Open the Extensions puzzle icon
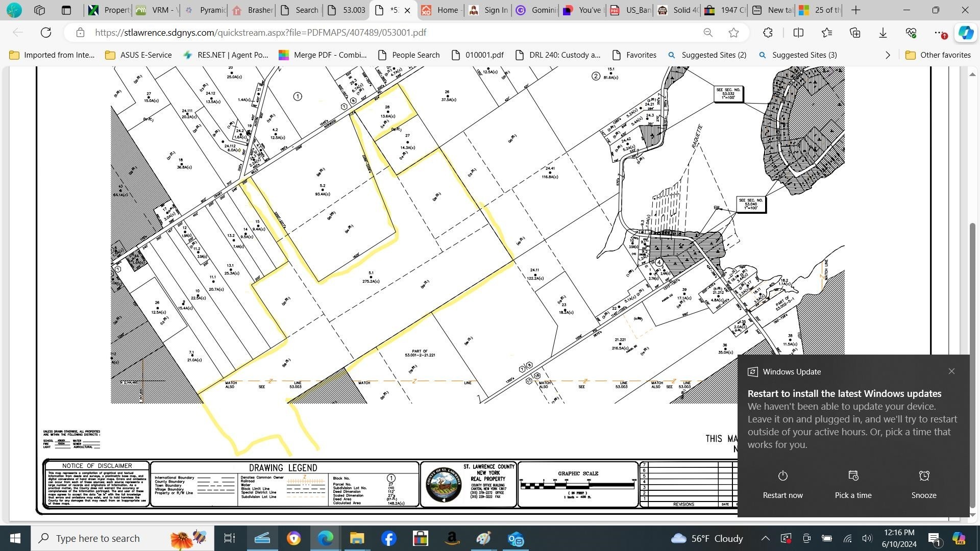980x551 pixels. coord(768,33)
